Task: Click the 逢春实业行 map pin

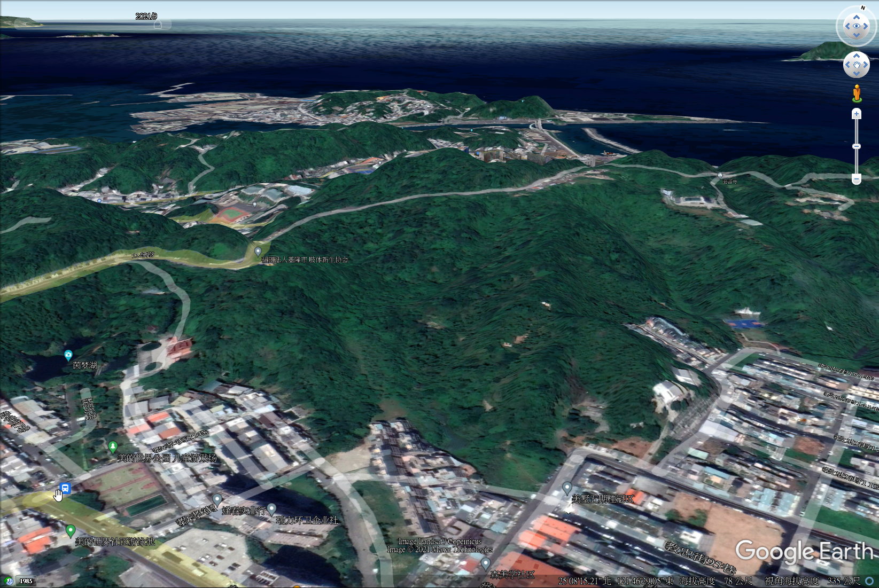Action: (x=217, y=499)
